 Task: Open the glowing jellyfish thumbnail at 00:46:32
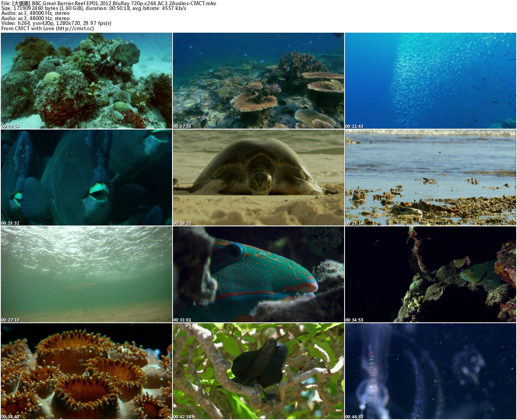click(x=431, y=371)
